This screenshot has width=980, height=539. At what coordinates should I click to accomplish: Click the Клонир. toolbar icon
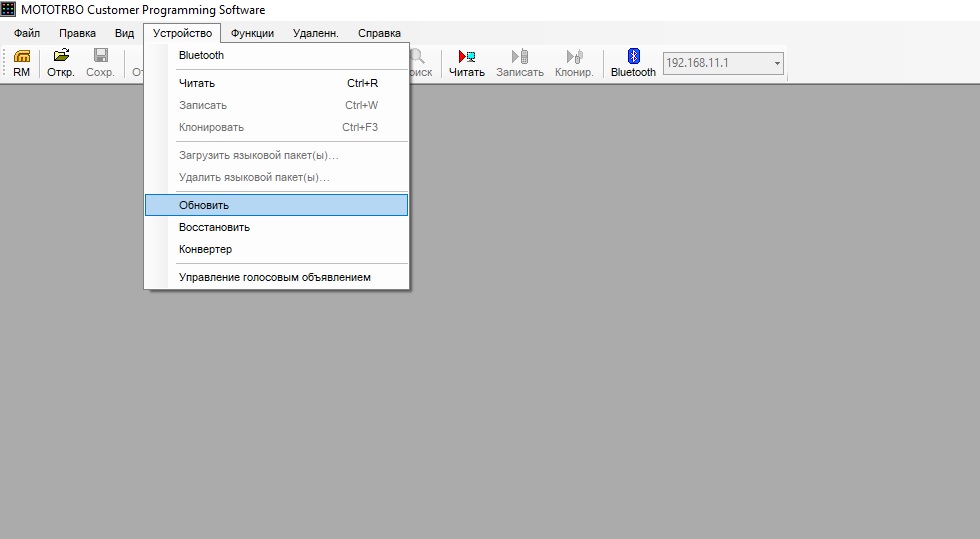[574, 63]
